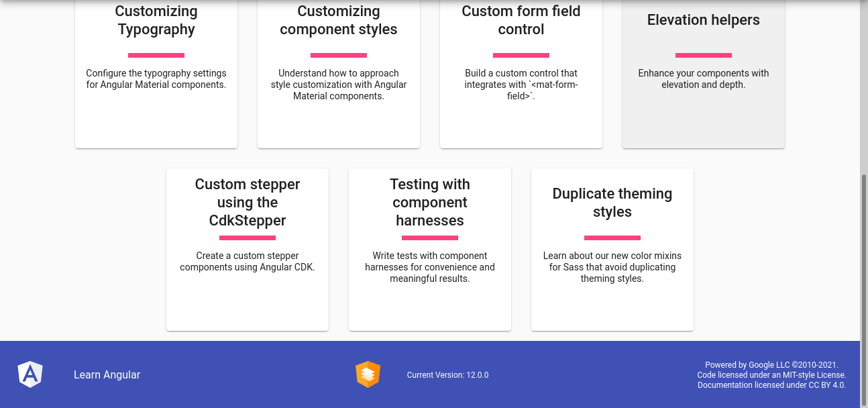Select the orange layers icon beside version text
The height and width of the screenshot is (408, 868).
[368, 374]
